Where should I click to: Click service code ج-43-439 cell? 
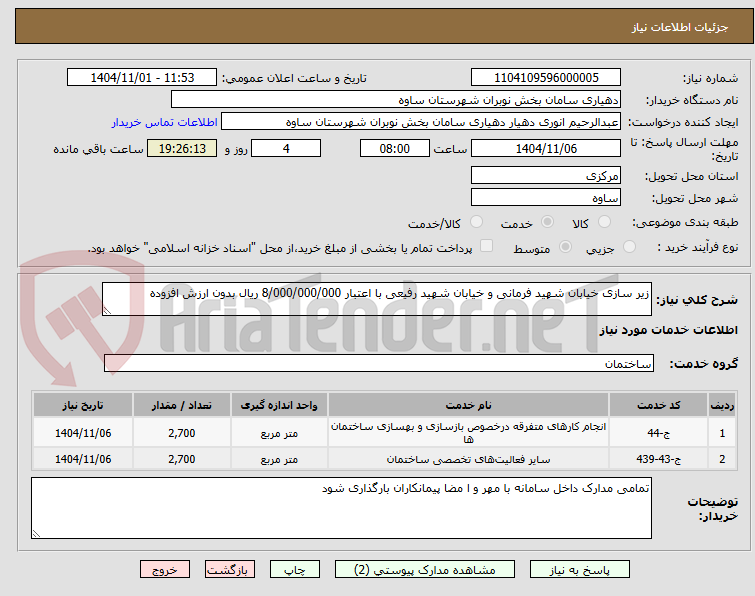coord(658,459)
